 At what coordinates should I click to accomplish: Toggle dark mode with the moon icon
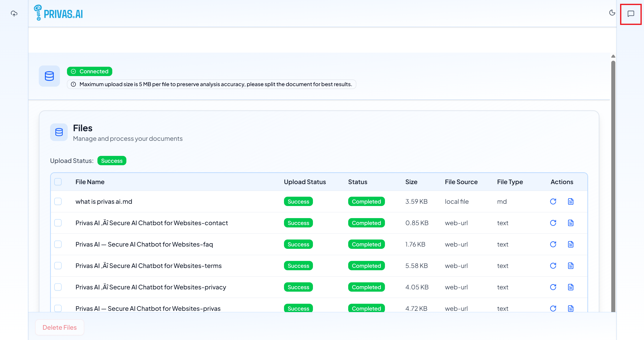612,13
